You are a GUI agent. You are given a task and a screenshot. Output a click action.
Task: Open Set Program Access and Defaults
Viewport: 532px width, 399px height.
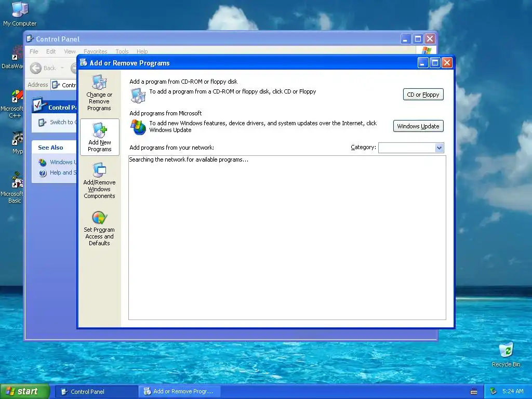point(99,228)
